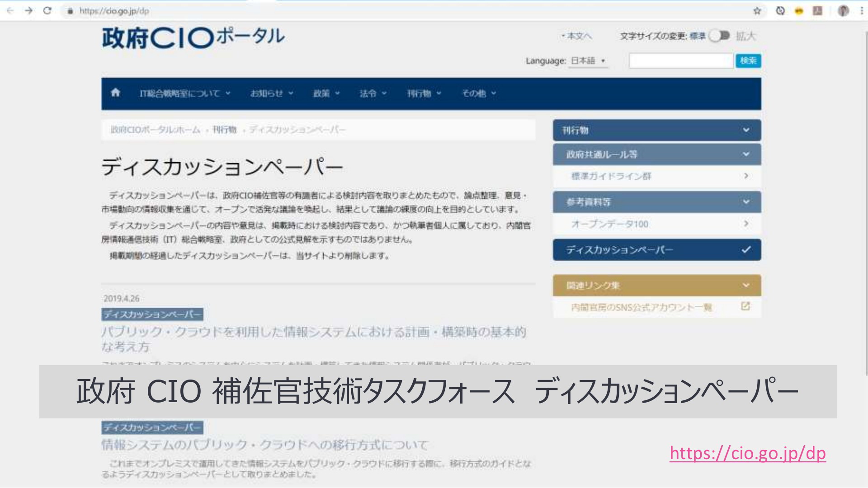868x488 pixels.
Task: Click the home icon in navigation bar
Action: pos(115,93)
